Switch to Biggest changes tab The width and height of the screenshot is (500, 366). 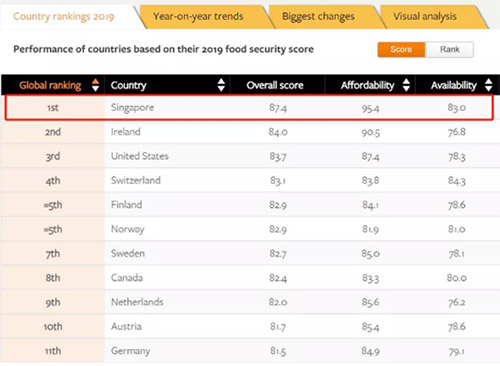tap(318, 16)
